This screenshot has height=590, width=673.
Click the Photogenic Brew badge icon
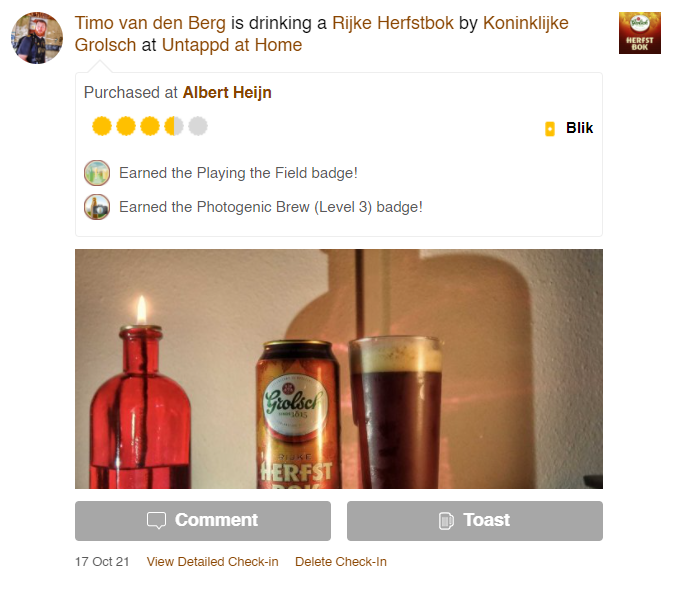(x=97, y=207)
